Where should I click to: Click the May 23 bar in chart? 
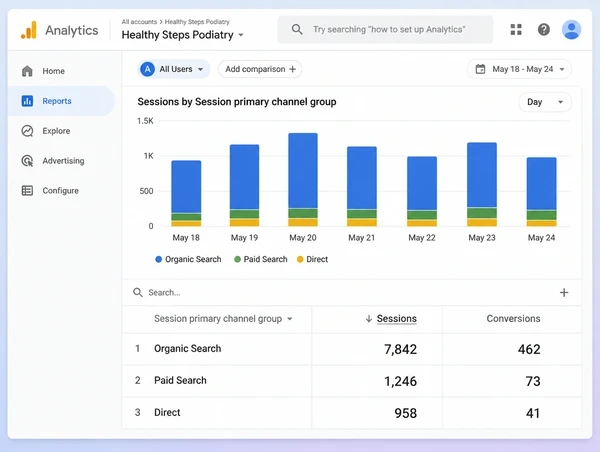pos(482,184)
